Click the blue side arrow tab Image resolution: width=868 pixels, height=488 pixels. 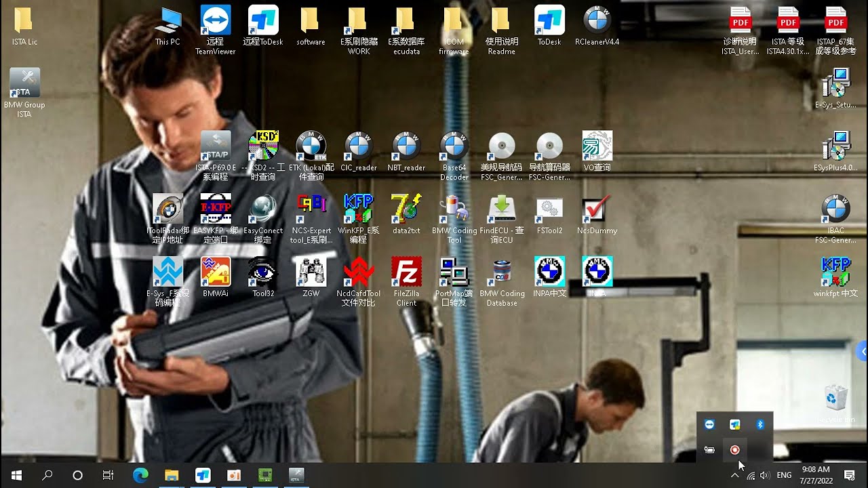[863, 351]
